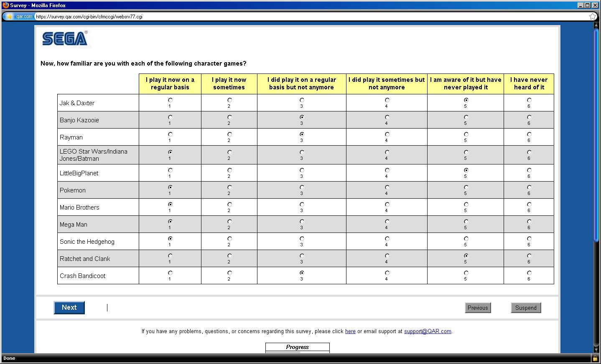The width and height of the screenshot is (601, 364).
Task: Click the scrollbar up arrow
Action: click(x=596, y=25)
